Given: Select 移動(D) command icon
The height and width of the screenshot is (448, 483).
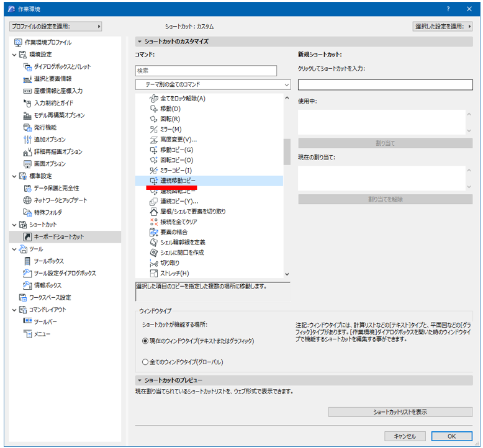Looking at the screenshot, I should (154, 109).
